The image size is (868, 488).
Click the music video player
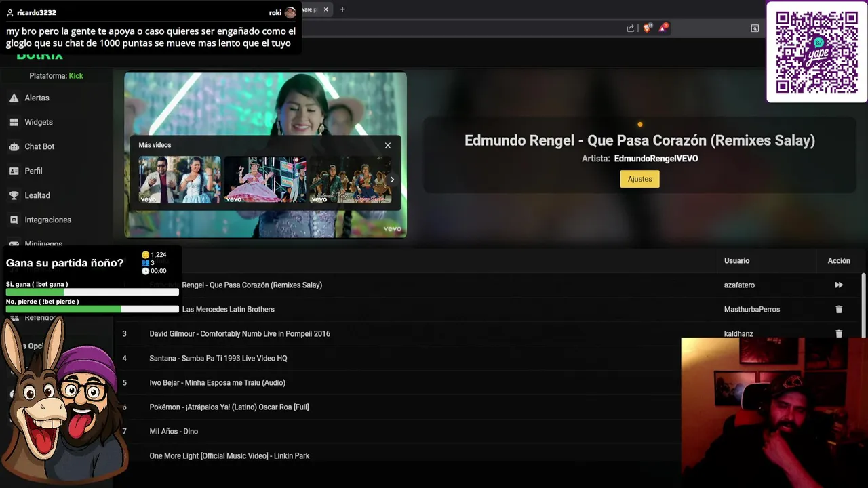(x=265, y=155)
